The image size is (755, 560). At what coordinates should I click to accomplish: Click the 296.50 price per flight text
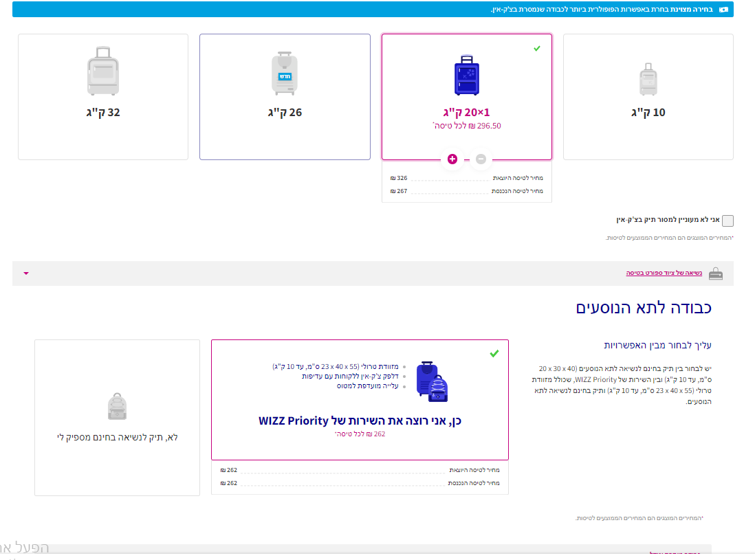(x=467, y=126)
